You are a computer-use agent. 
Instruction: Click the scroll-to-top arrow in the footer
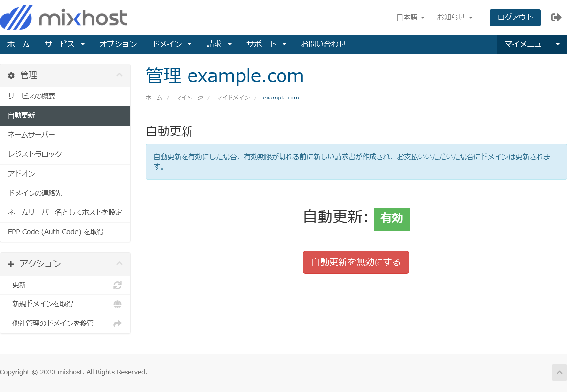(559, 372)
